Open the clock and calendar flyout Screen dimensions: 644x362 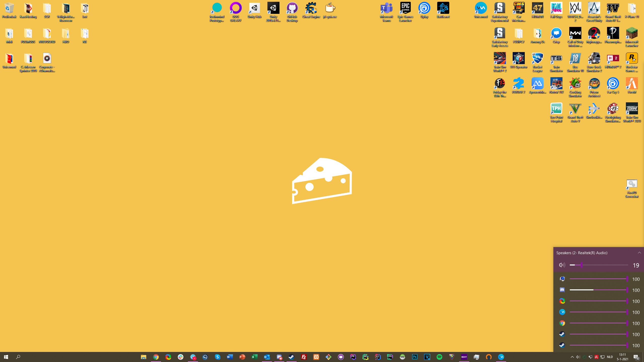coord(623,357)
